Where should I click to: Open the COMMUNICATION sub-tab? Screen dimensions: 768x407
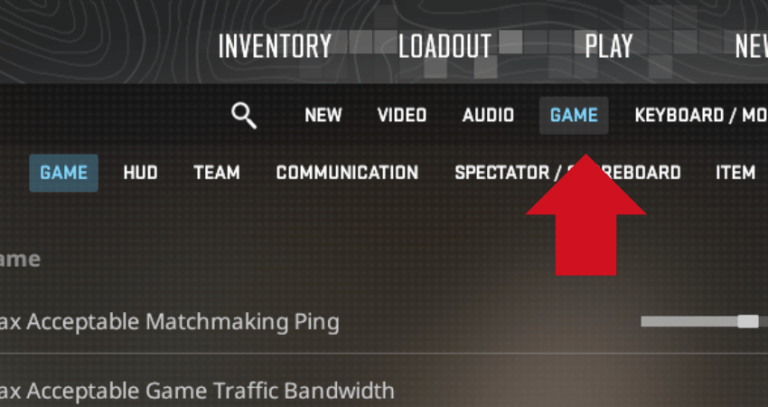(x=347, y=173)
